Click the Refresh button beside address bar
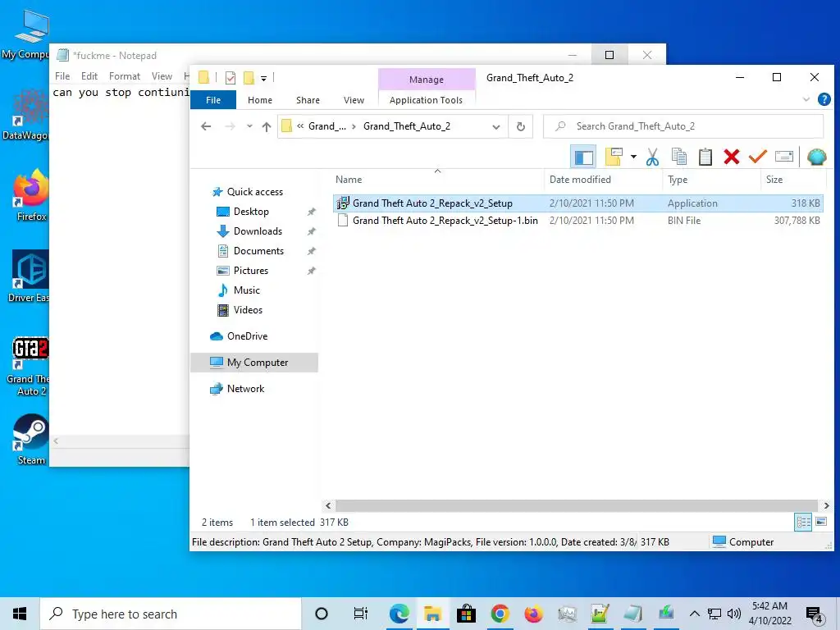 click(x=520, y=127)
